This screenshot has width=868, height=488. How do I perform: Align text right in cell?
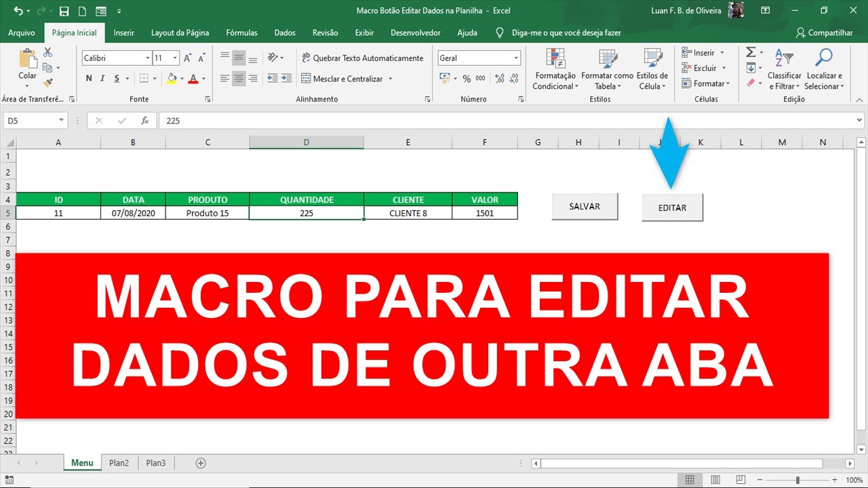253,79
